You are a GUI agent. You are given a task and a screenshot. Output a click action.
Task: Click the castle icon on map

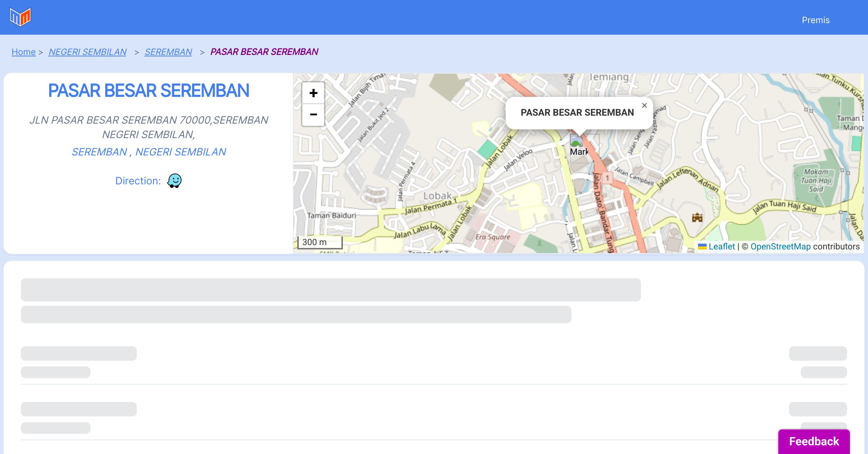pyautogui.click(x=697, y=218)
